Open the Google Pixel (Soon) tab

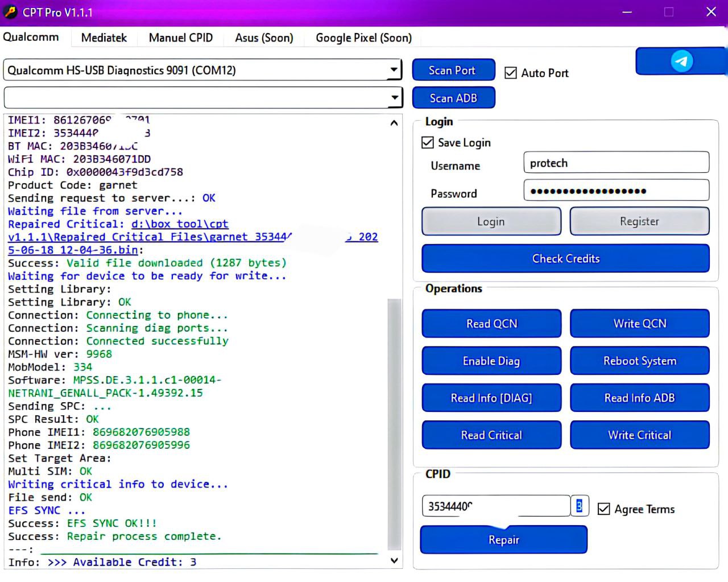[x=364, y=38]
